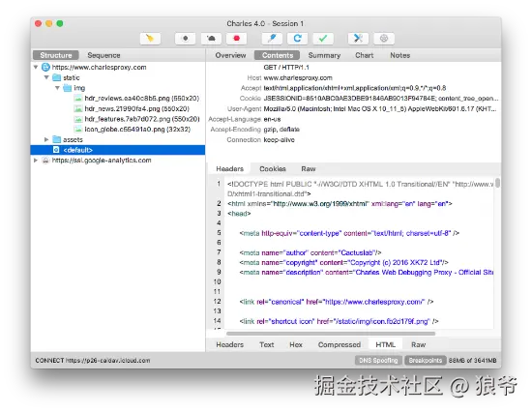
Task: Open the Summary tab
Action: pos(324,55)
